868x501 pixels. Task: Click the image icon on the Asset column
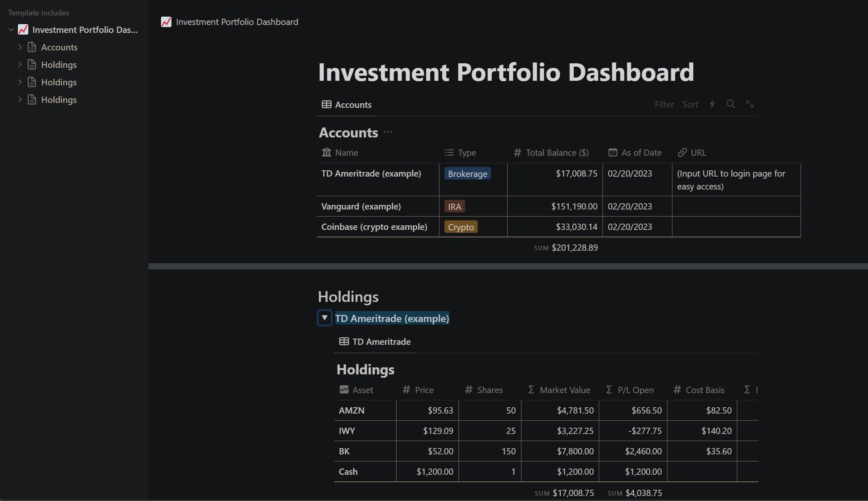pos(344,390)
